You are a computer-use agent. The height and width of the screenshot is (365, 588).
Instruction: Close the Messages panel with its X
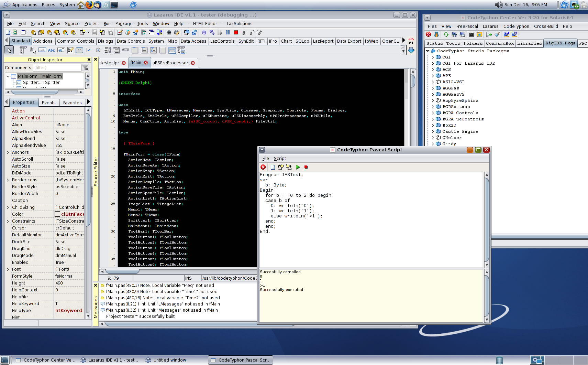click(x=96, y=285)
